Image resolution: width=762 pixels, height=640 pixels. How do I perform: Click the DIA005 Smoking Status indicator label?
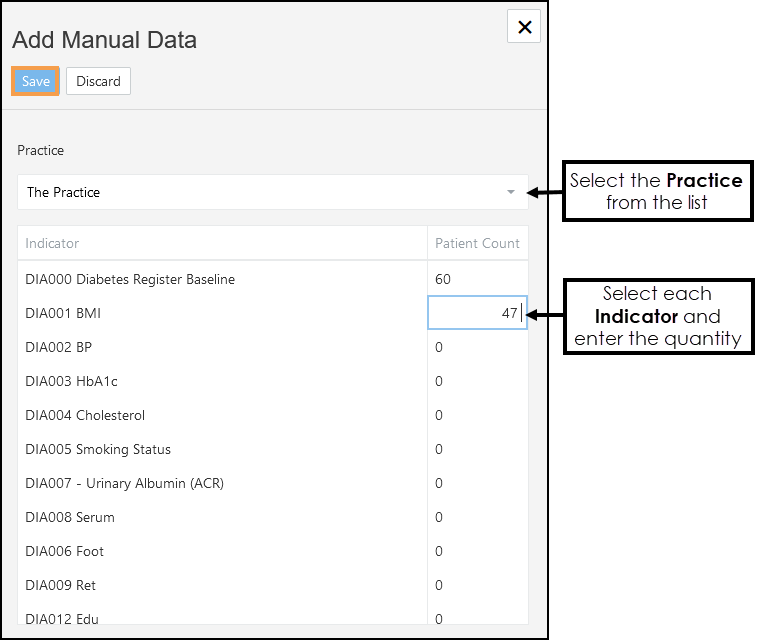pyautogui.click(x=98, y=449)
